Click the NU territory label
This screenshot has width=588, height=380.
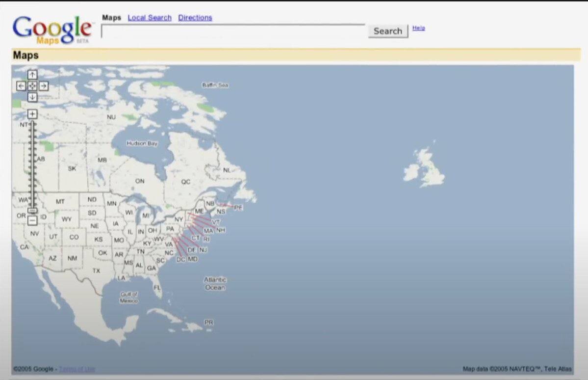[x=111, y=117]
